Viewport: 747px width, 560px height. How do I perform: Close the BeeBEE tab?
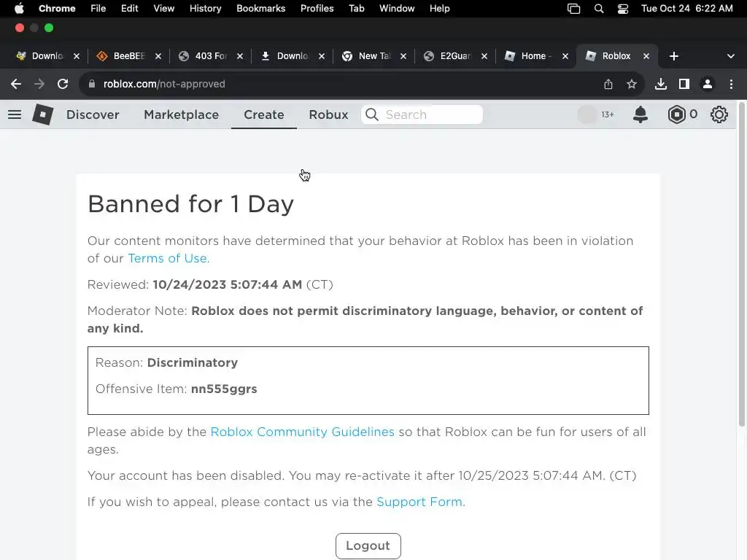tap(158, 56)
